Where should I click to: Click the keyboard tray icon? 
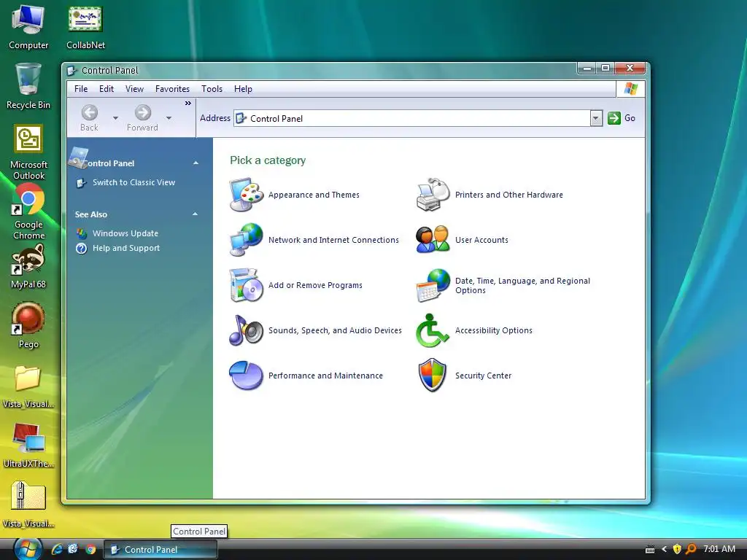pos(650,550)
